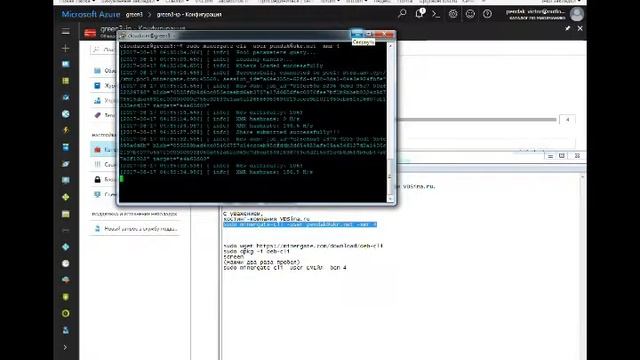Image resolution: width=640 pixels, height=360 pixels.
Task: Click the highlighted sudo minergate-cli line in Notepad
Action: tap(300, 224)
